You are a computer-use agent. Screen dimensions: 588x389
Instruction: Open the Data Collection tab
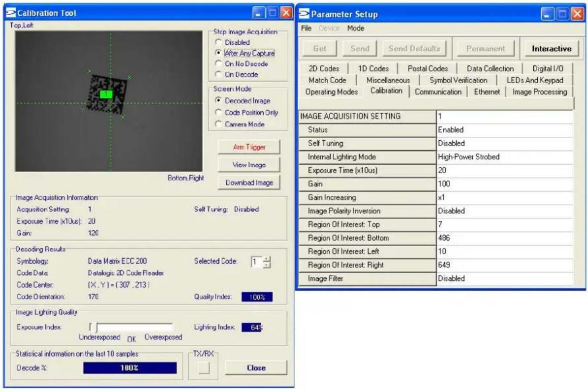[490, 68]
